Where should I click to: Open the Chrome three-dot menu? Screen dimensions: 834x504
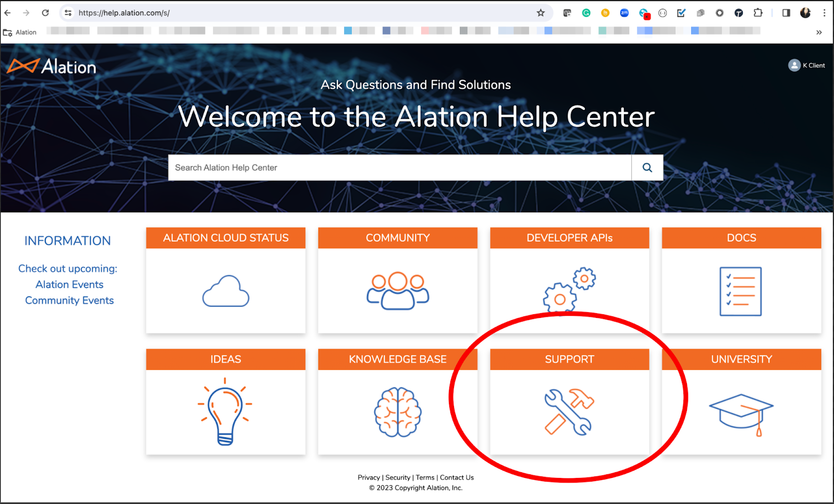tap(824, 13)
